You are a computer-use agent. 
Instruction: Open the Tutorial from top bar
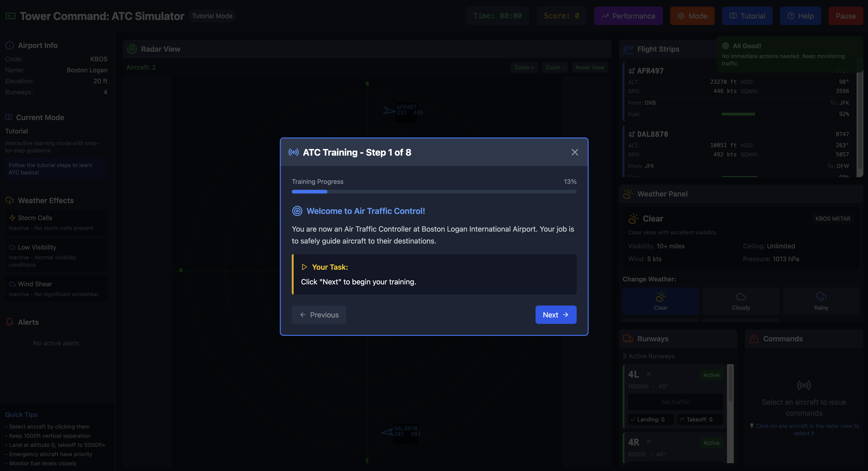[747, 16]
